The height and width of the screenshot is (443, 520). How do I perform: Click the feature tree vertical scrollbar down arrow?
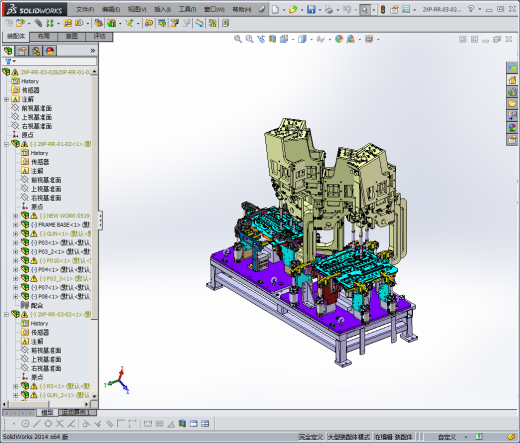click(x=94, y=396)
